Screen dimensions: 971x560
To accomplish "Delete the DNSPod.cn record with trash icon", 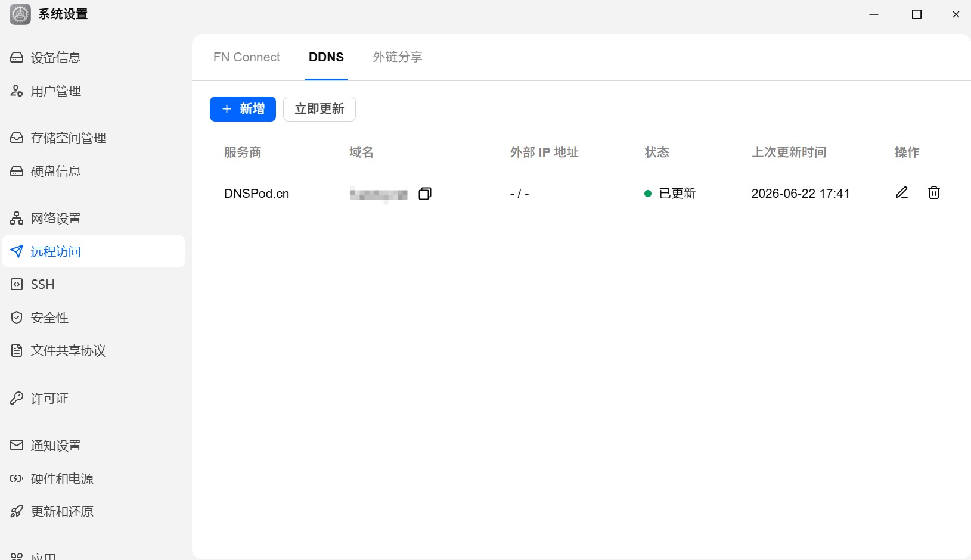I will [x=934, y=192].
